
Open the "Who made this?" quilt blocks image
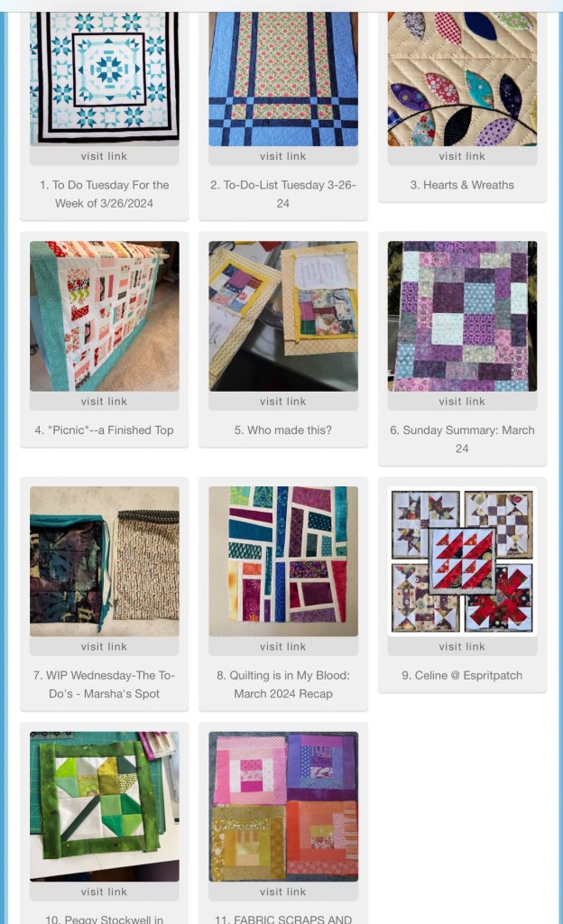283,316
